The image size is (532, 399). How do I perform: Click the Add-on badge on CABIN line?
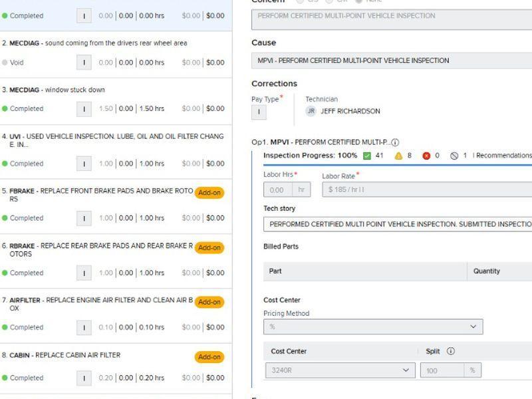[209, 357]
